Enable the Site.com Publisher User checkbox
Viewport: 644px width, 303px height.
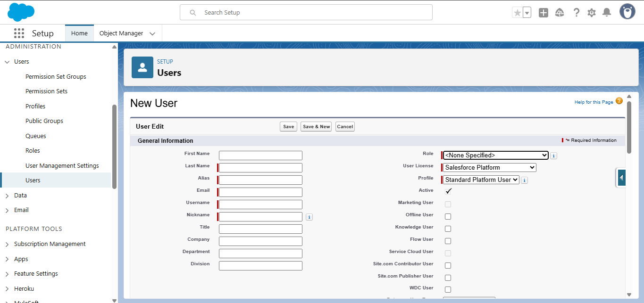coord(448,278)
